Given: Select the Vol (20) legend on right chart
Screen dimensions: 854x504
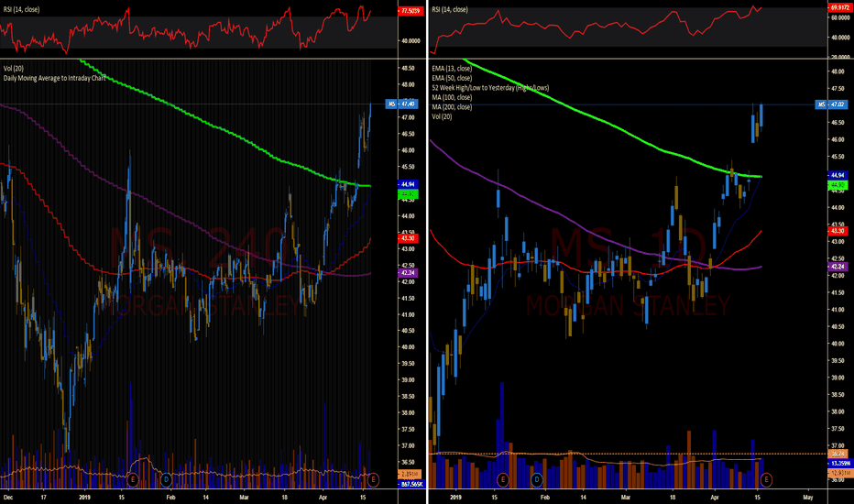Looking at the screenshot, I should click(x=442, y=116).
